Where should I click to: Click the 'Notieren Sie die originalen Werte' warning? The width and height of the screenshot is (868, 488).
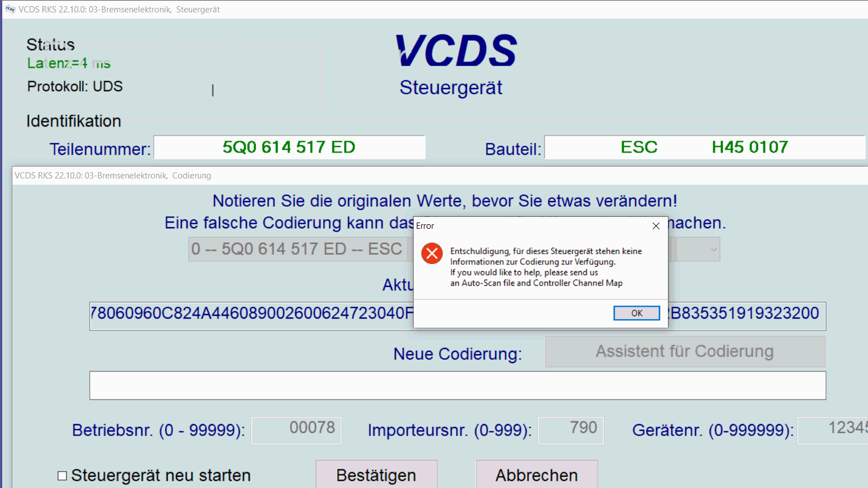coord(445,201)
